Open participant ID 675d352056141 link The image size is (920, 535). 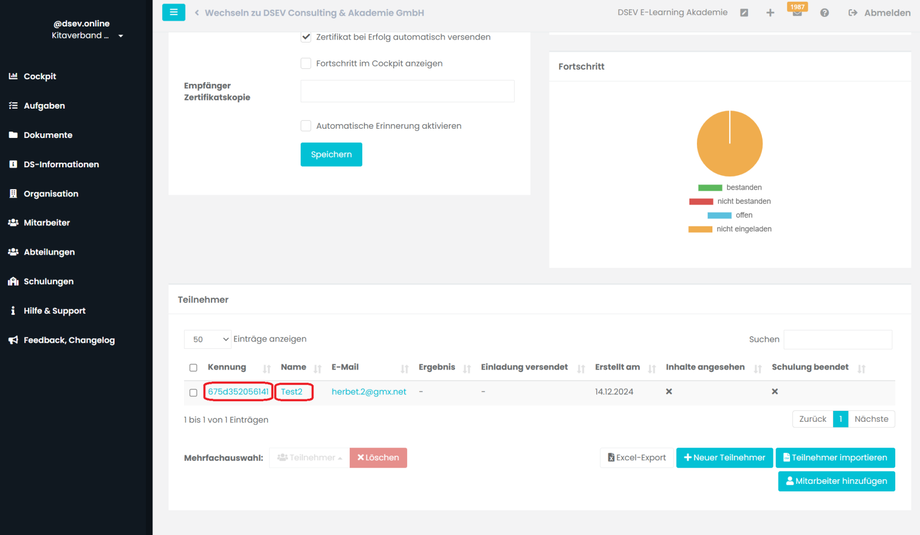[238, 392]
